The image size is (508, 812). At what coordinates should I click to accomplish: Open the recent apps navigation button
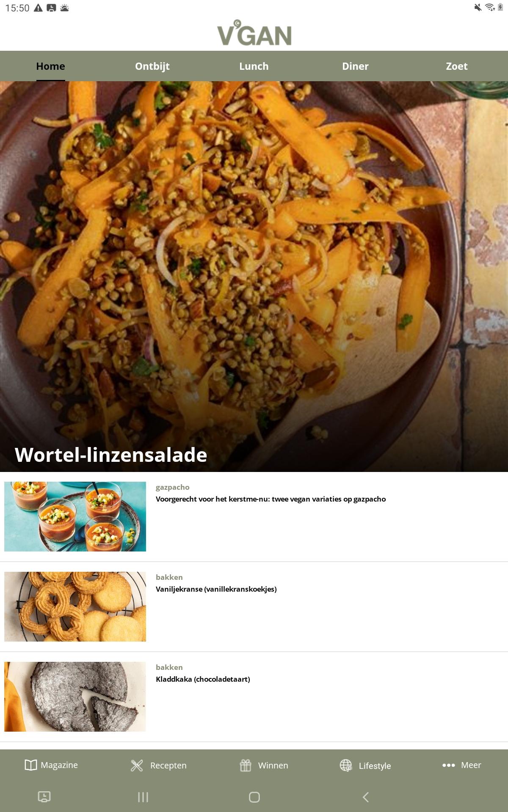tap(143, 797)
